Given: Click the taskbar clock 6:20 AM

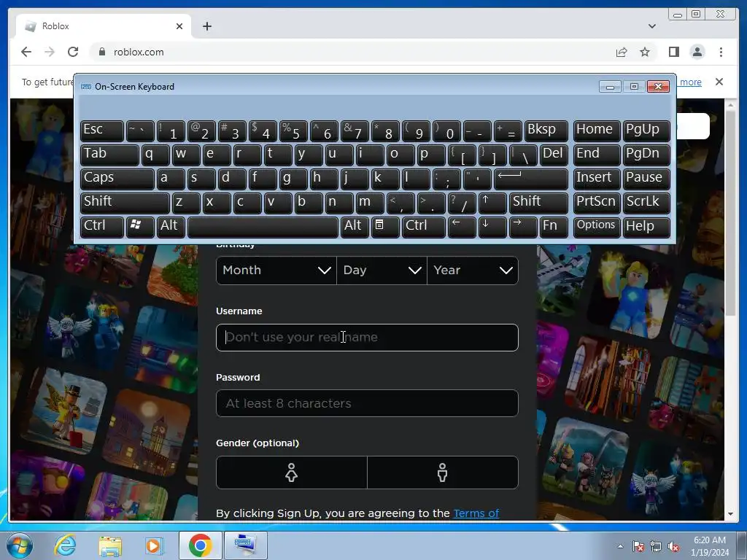Looking at the screenshot, I should click(x=709, y=540).
